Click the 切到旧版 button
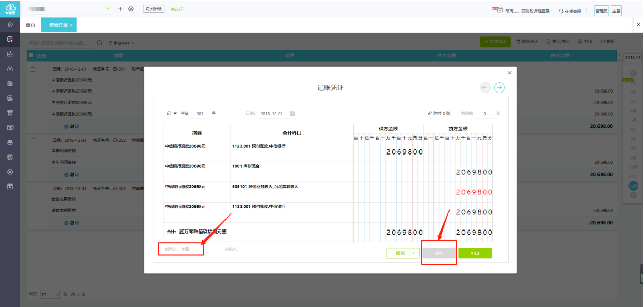 click(154, 9)
